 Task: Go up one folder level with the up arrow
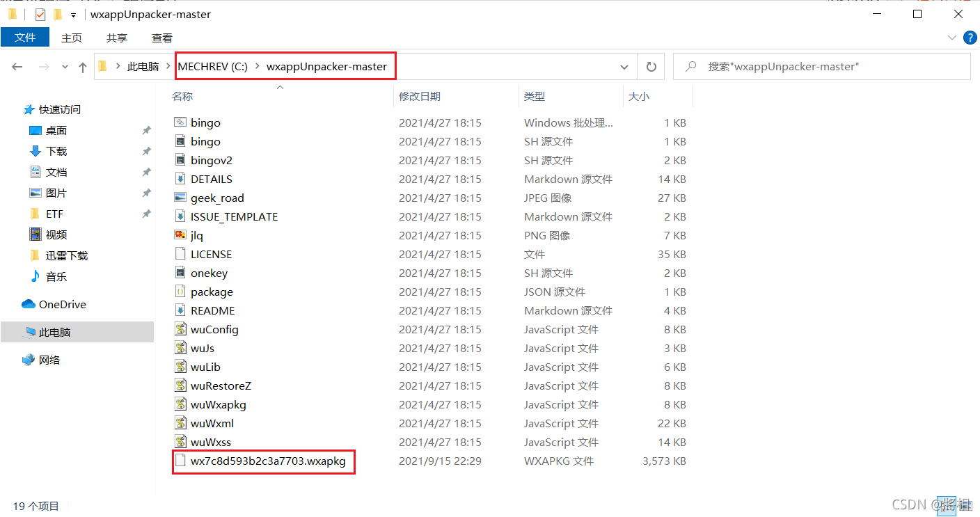82,66
